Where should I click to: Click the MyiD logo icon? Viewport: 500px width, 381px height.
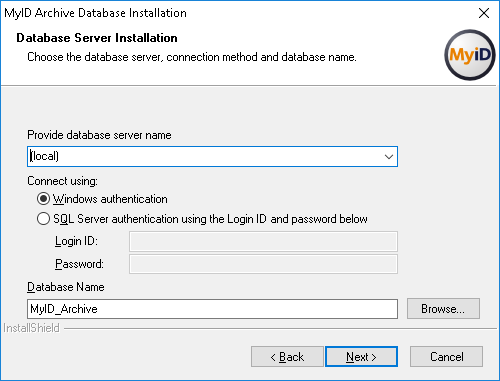tap(470, 55)
